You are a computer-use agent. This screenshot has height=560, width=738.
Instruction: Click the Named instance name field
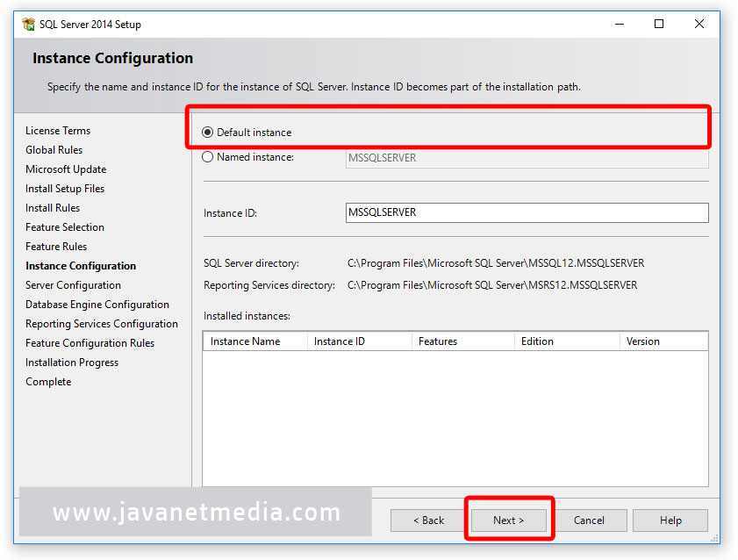[x=527, y=158]
